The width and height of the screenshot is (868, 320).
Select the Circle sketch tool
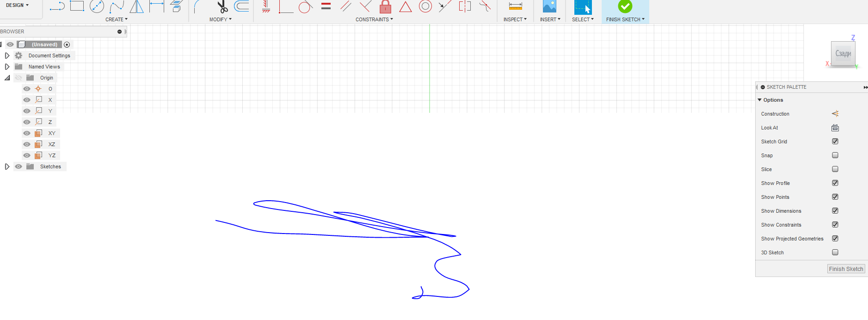(x=97, y=6)
